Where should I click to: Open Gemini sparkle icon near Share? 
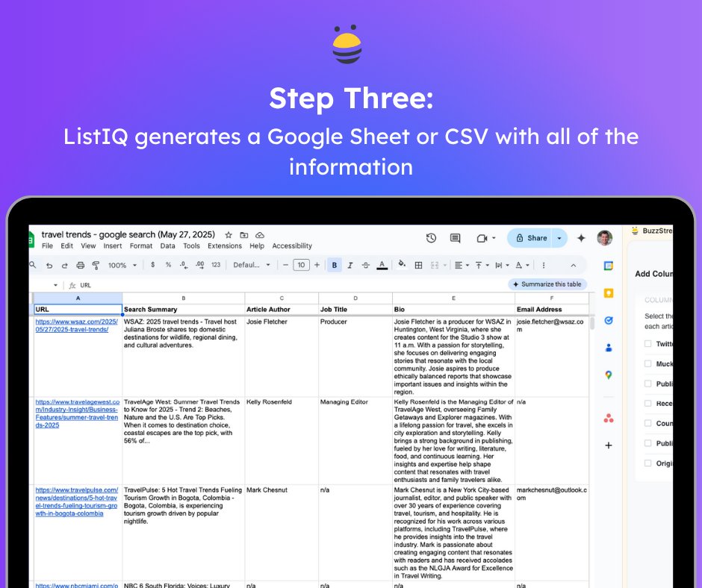tap(581, 238)
